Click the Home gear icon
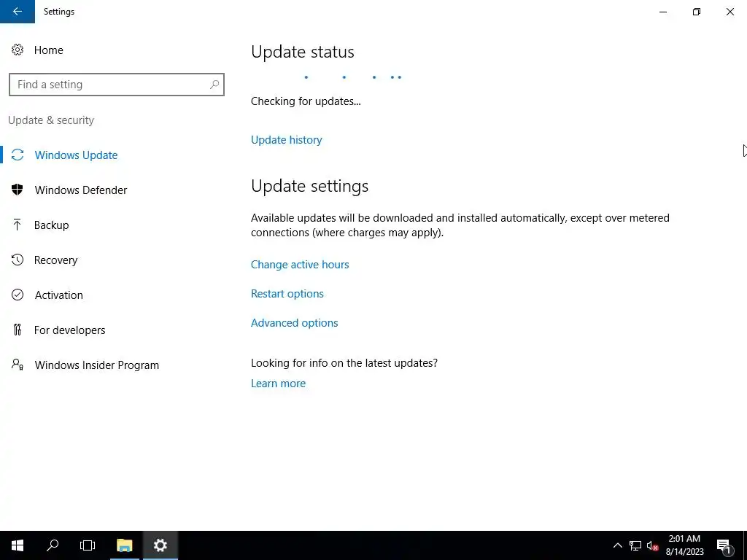 [18, 50]
